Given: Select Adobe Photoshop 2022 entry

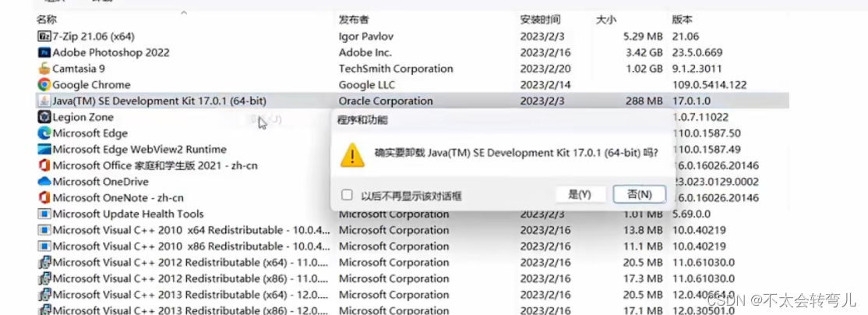Looking at the screenshot, I should [x=111, y=52].
